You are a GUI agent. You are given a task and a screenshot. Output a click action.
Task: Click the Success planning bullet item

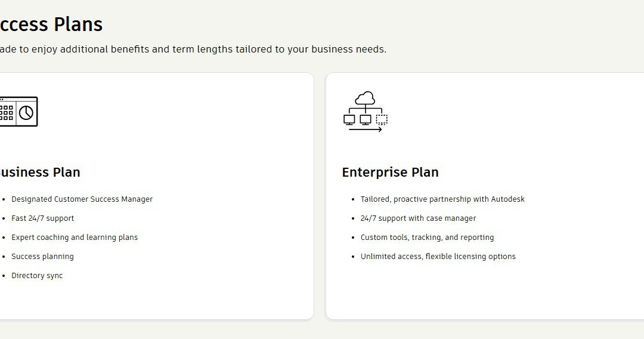(42, 257)
